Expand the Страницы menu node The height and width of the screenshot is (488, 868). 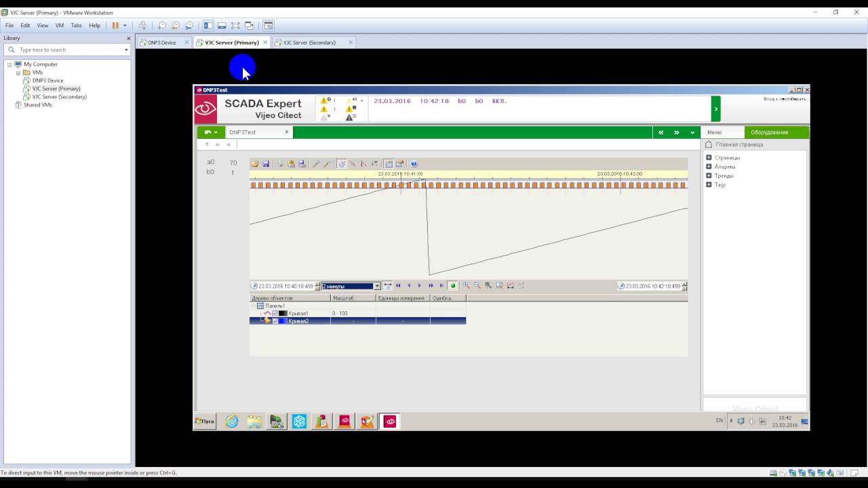click(x=709, y=158)
